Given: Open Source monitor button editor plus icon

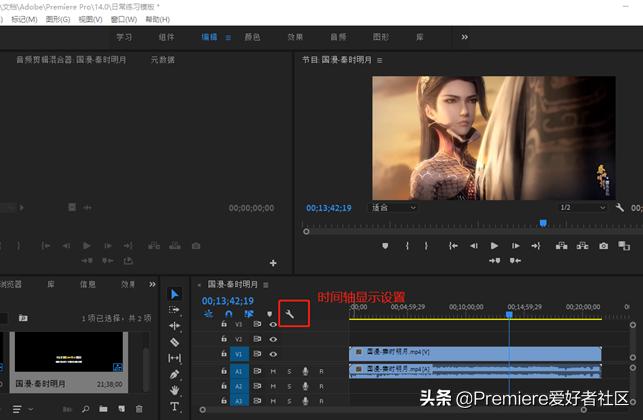Looking at the screenshot, I should pos(273,263).
